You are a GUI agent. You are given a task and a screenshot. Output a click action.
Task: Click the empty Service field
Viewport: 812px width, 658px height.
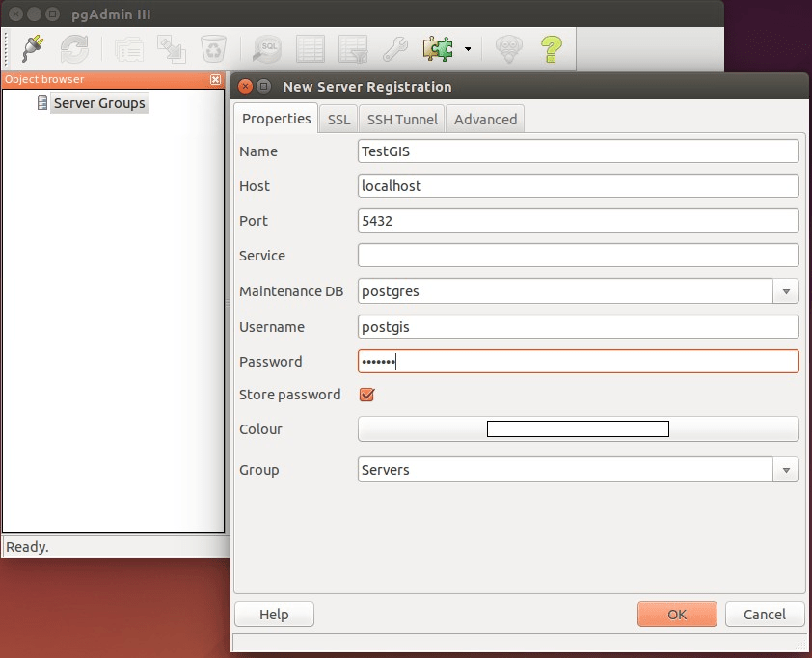pyautogui.click(x=578, y=256)
